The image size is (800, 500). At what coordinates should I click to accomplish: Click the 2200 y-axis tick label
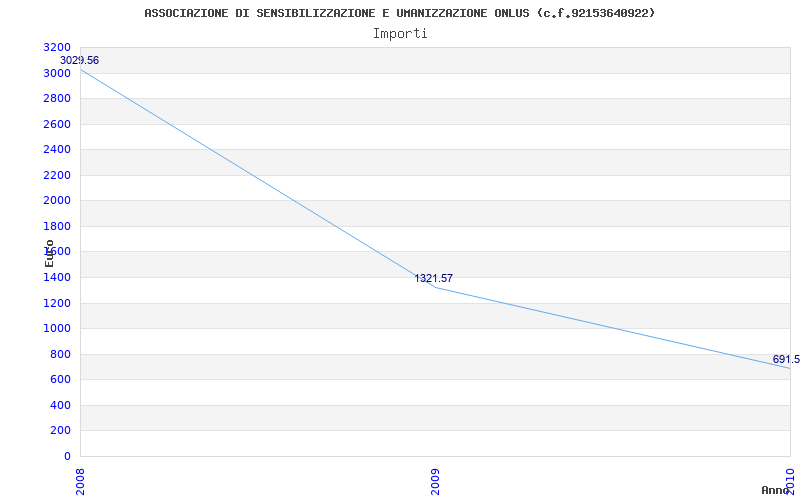57,176
